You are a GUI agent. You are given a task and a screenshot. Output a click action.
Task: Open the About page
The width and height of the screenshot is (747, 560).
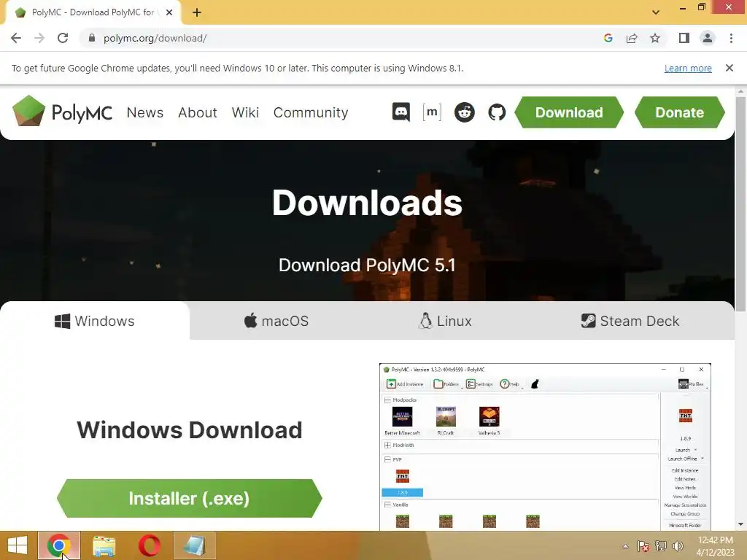198,112
